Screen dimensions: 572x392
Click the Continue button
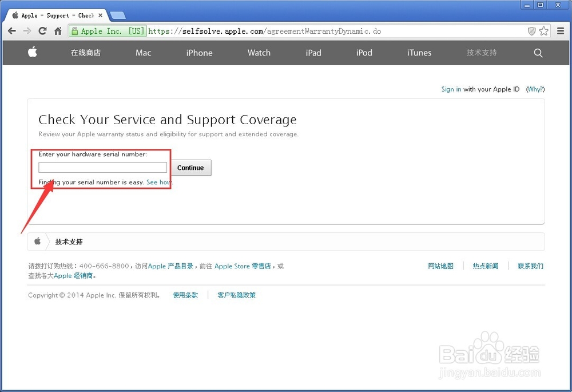pyautogui.click(x=190, y=168)
